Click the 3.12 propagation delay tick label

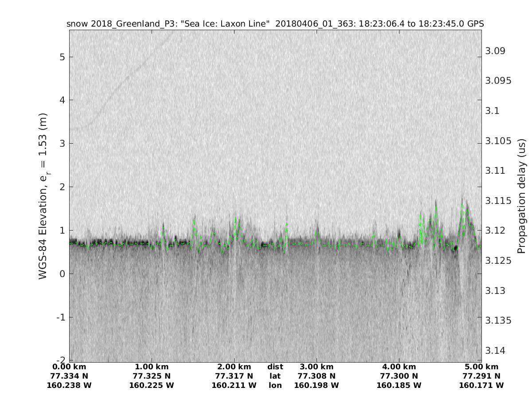click(495, 231)
